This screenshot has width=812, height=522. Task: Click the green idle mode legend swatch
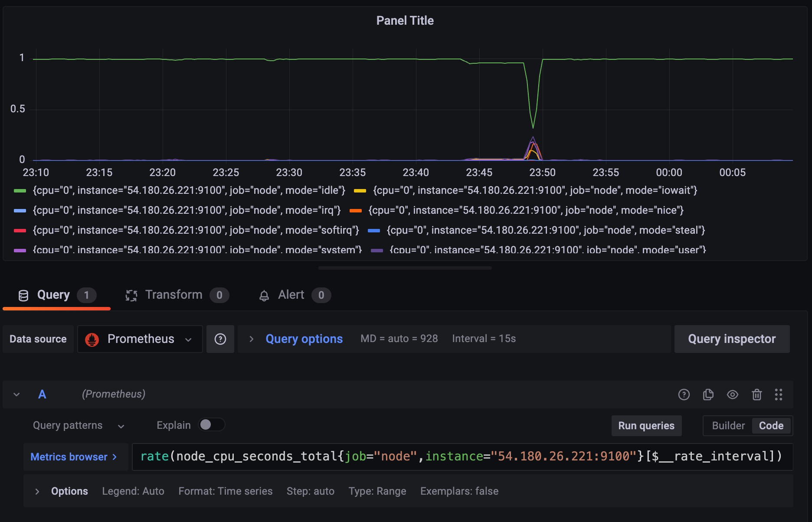click(x=20, y=191)
